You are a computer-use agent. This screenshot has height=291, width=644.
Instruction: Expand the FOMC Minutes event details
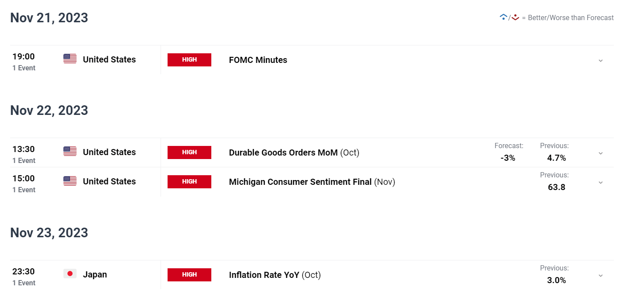[x=601, y=60]
